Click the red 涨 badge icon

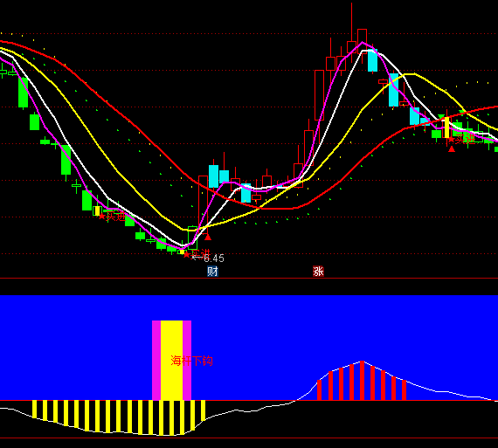pyautogui.click(x=318, y=272)
